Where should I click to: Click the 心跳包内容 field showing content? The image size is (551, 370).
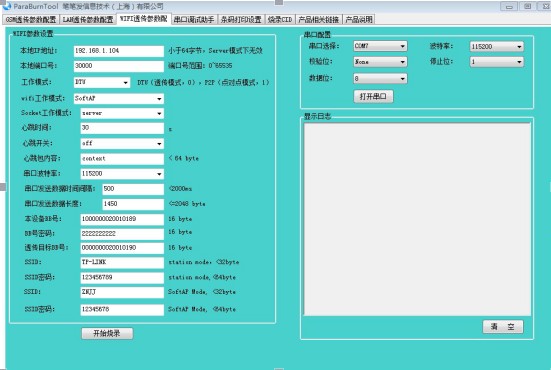[122, 159]
